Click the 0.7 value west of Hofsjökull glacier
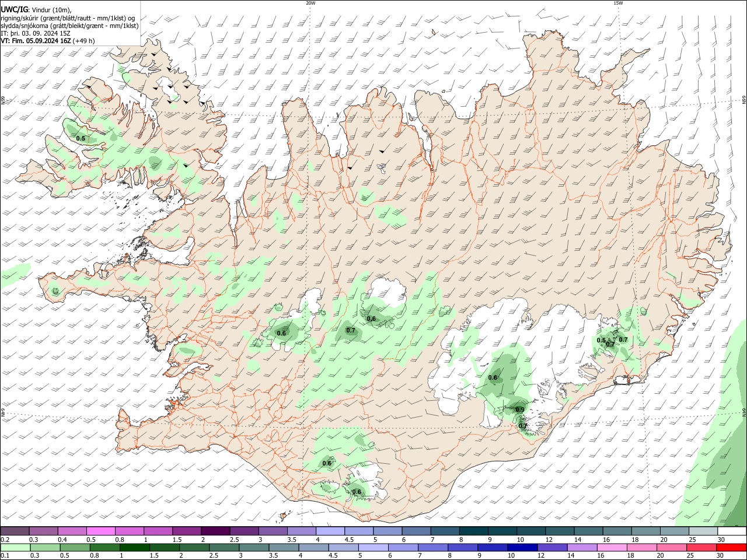 click(351, 331)
